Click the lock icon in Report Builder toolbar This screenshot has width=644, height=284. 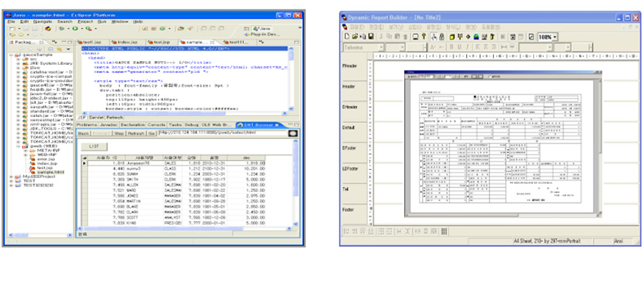point(442,37)
